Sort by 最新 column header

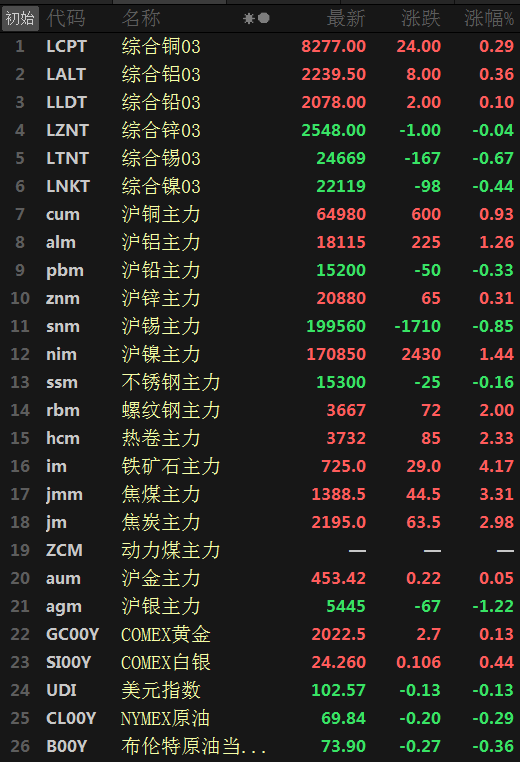click(346, 18)
